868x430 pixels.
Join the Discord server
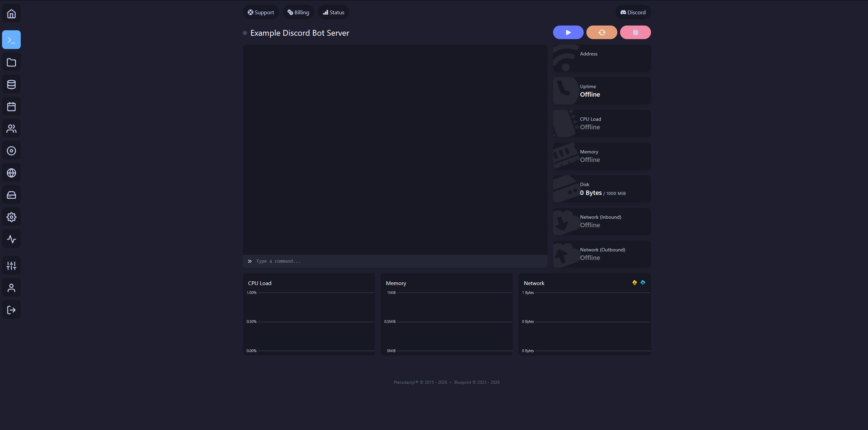pos(633,12)
